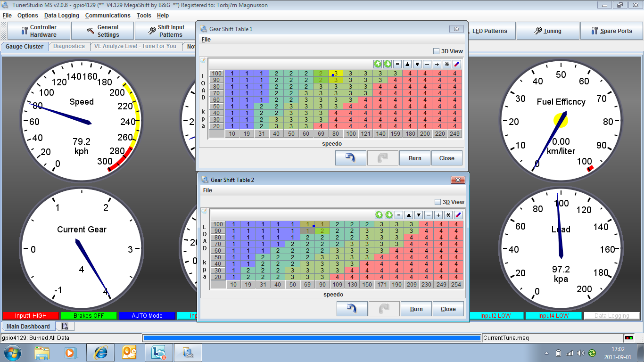Open the Communications menu
Viewport: 644px width, 362px height.
(108, 16)
